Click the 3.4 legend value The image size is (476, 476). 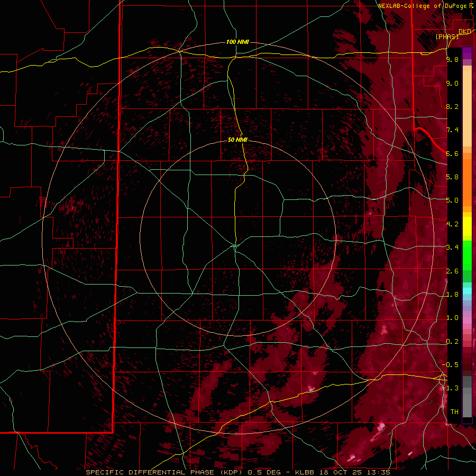[452, 248]
